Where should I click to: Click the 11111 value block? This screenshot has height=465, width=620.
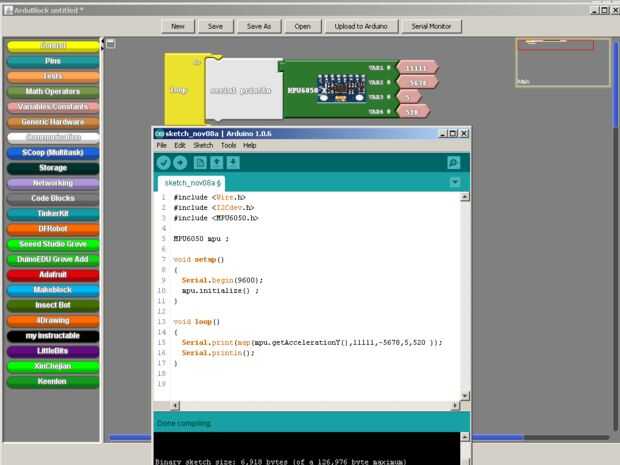coord(417,68)
